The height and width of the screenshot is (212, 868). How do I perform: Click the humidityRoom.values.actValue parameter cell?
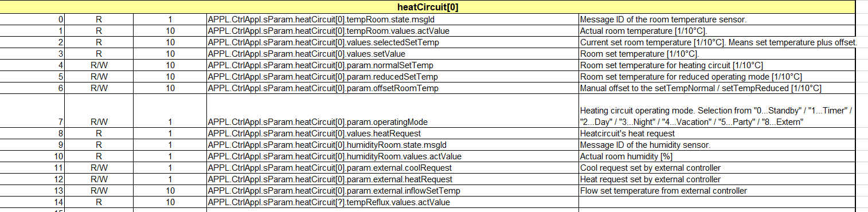393,156
